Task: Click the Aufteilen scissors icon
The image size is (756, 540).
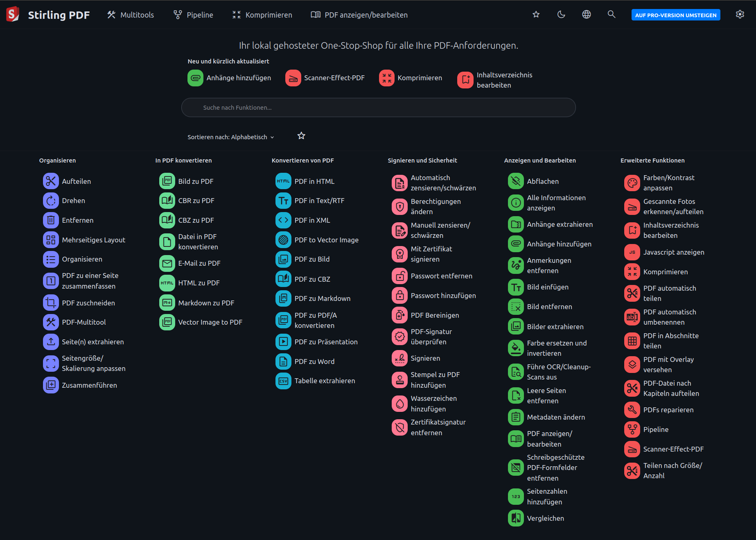Action: (51, 181)
